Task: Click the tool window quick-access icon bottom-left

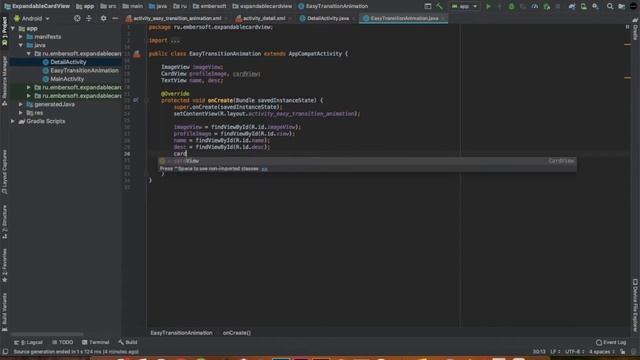Action: (5, 352)
